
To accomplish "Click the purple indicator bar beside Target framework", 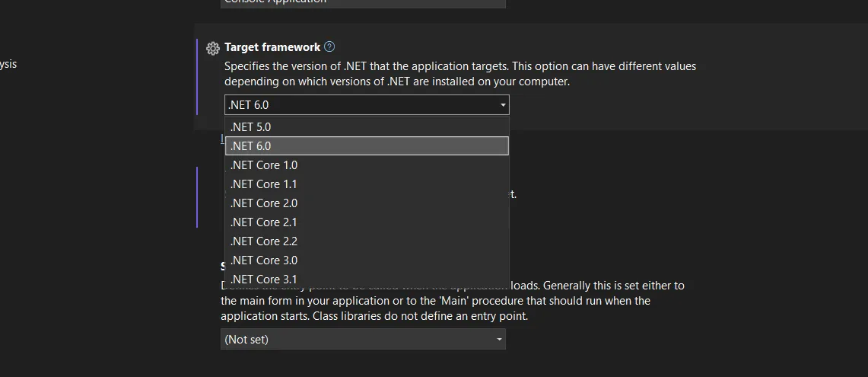I will (x=197, y=76).
